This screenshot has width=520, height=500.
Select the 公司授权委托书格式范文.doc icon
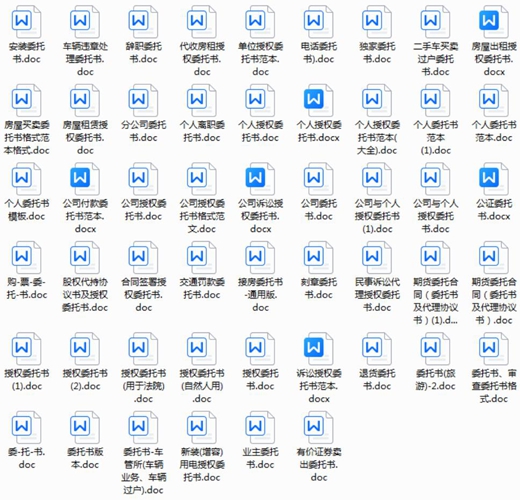[x=202, y=179]
